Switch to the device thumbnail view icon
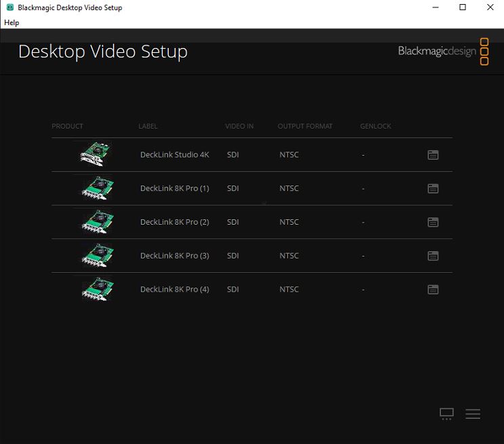504x444 pixels. pyautogui.click(x=446, y=414)
